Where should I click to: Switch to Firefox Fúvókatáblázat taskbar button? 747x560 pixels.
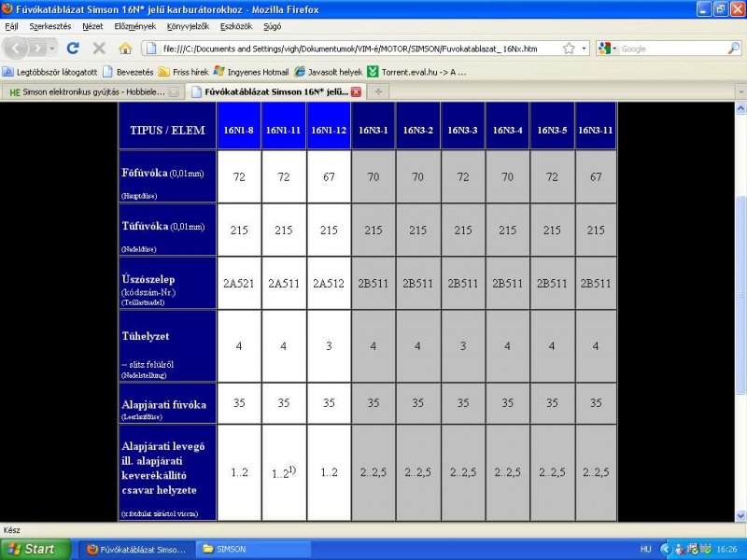pyautogui.click(x=137, y=549)
